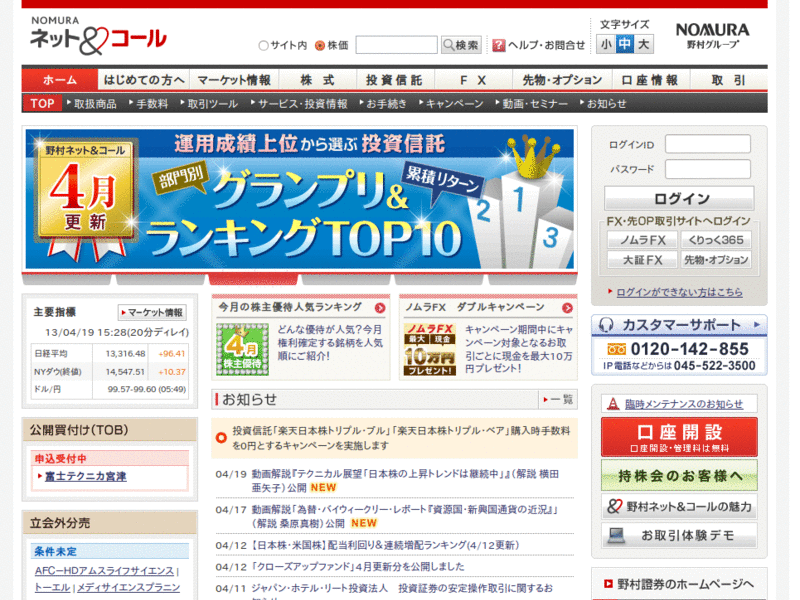Set text size to 中
Viewport: 800px width, 600px height.
pos(624,44)
